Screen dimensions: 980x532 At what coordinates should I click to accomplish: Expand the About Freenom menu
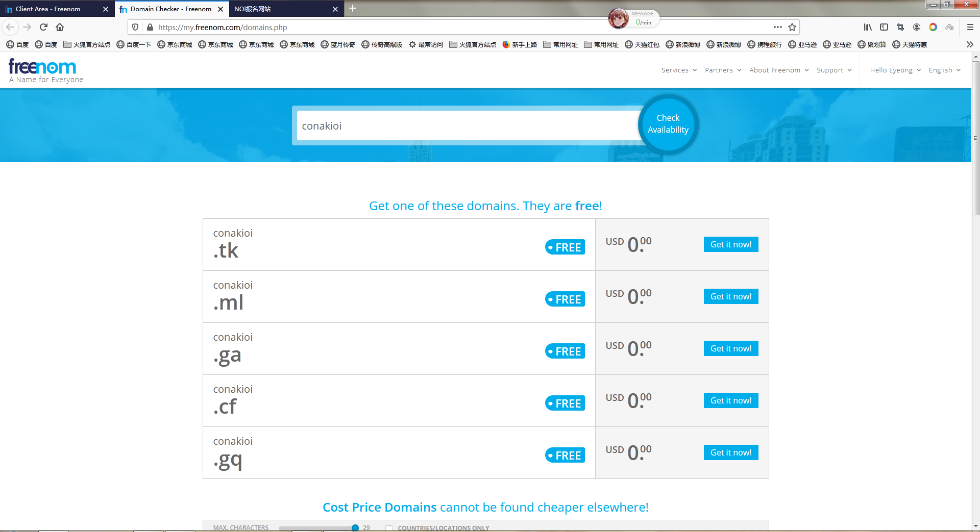[779, 70]
